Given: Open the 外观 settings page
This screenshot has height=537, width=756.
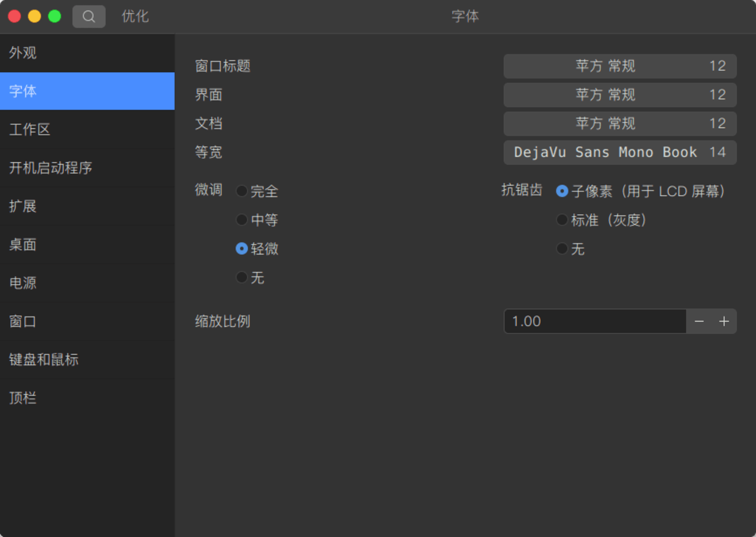Looking at the screenshot, I should (87, 53).
